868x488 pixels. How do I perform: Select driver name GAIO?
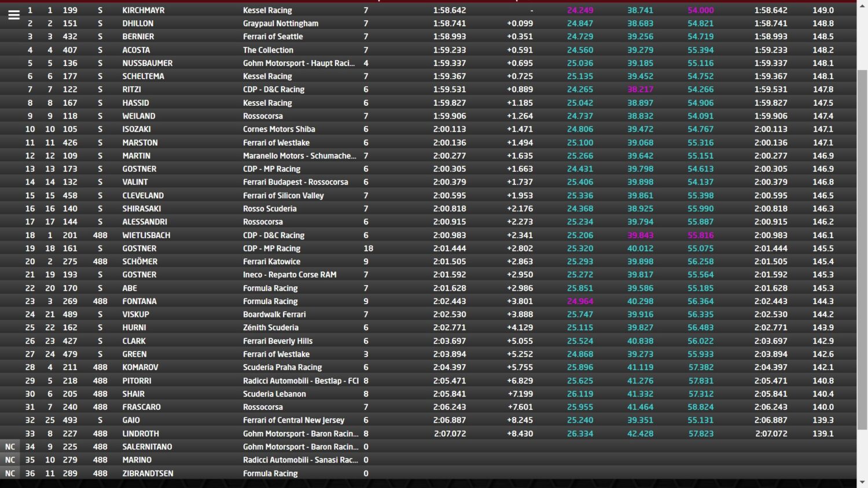click(x=131, y=420)
